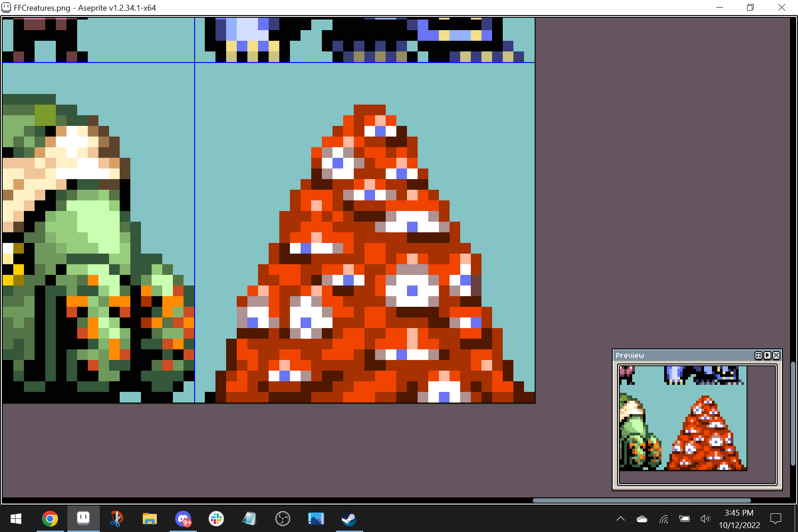
Task: Click the vertical scrollbar of the canvas
Action: point(794,414)
